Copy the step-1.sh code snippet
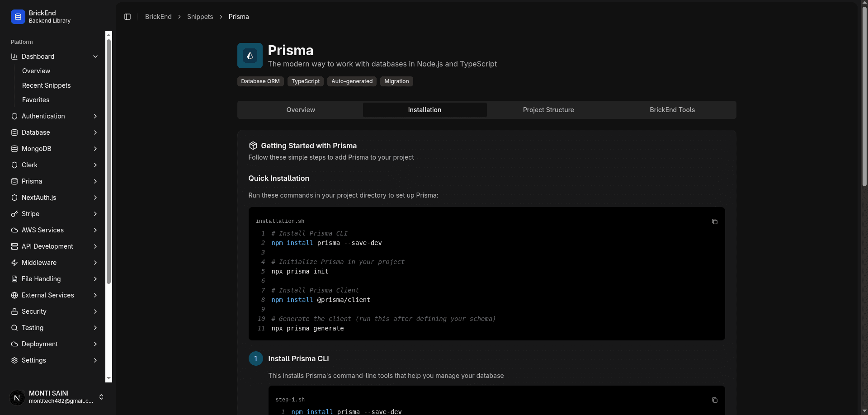868x415 pixels. click(x=714, y=400)
